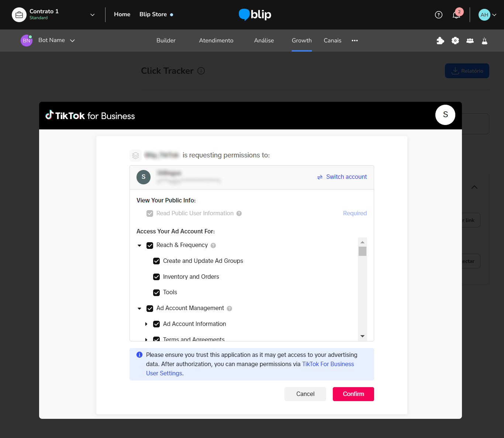The width and height of the screenshot is (504, 438).
Task: Open the contract selector chevron
Action: [92, 15]
